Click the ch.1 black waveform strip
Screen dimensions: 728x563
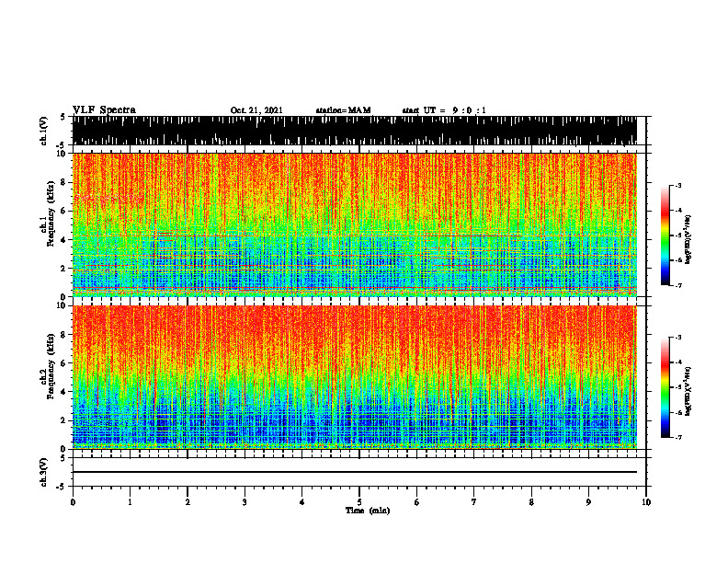coord(355,131)
